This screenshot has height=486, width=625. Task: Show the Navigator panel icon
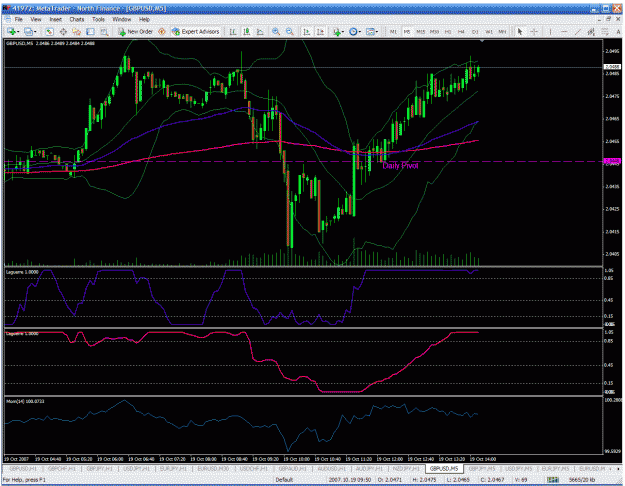click(77, 31)
